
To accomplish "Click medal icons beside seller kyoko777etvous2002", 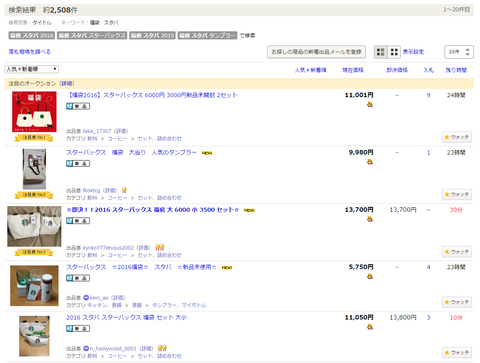I will click(x=160, y=247).
